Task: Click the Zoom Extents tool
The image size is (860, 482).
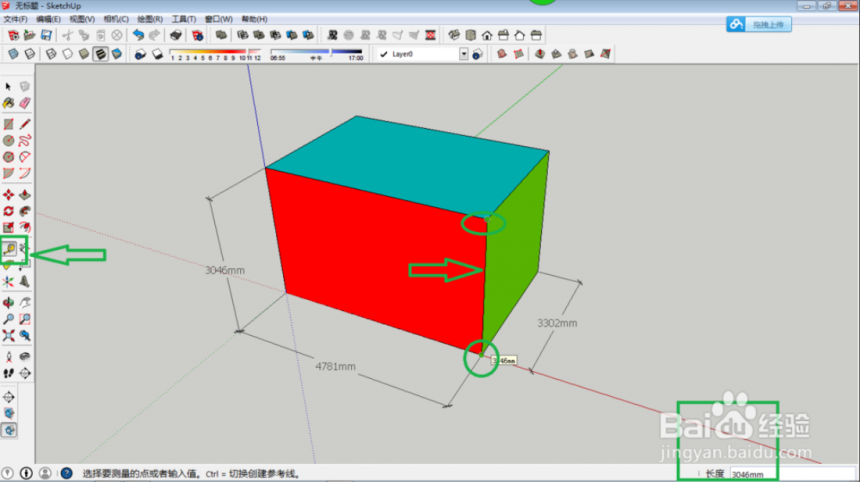Action: click(x=8, y=336)
